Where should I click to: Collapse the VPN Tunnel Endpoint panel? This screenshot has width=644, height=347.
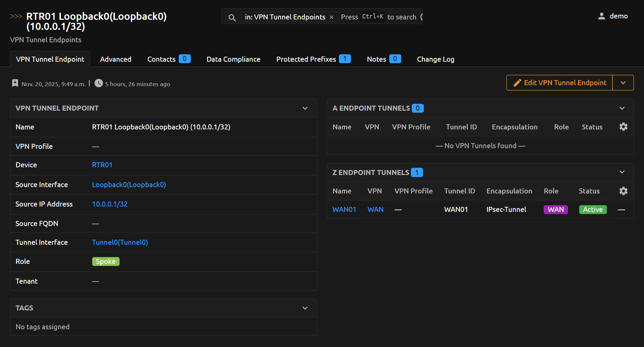[305, 108]
